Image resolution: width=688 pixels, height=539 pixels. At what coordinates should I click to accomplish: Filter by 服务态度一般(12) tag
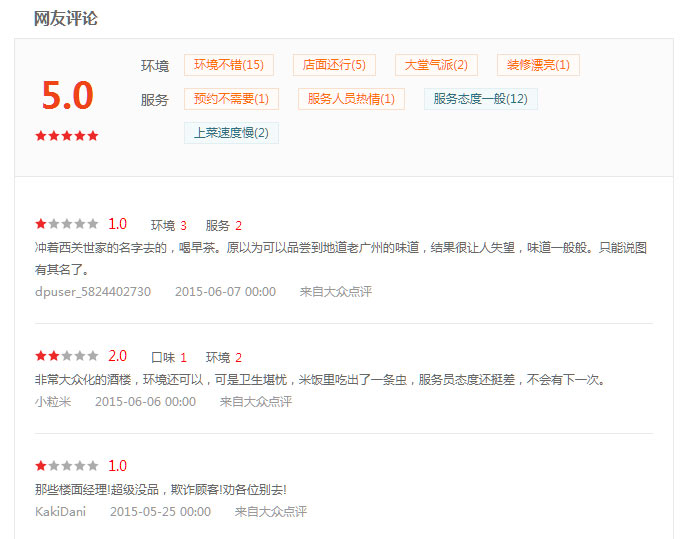pyautogui.click(x=480, y=99)
